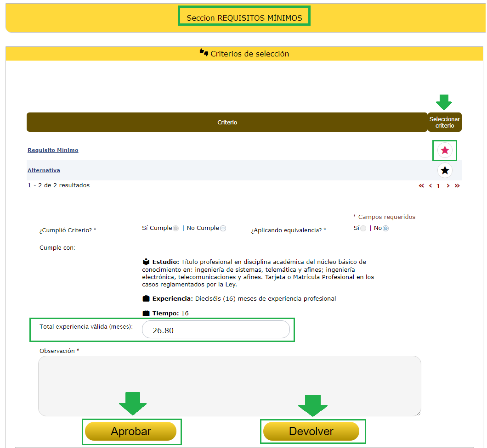Image resolution: width=487 pixels, height=448 pixels.
Task: Open the Alternativa link
Action: click(x=44, y=170)
